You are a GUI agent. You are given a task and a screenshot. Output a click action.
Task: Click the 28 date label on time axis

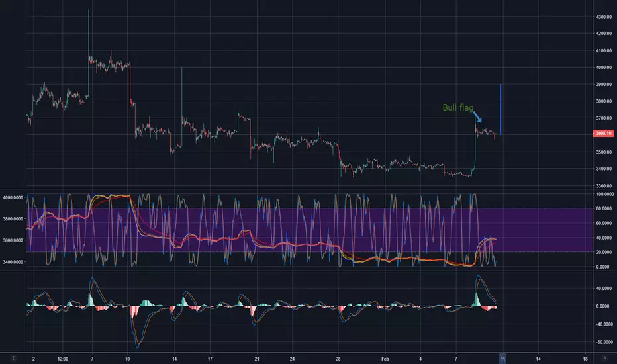point(338,359)
